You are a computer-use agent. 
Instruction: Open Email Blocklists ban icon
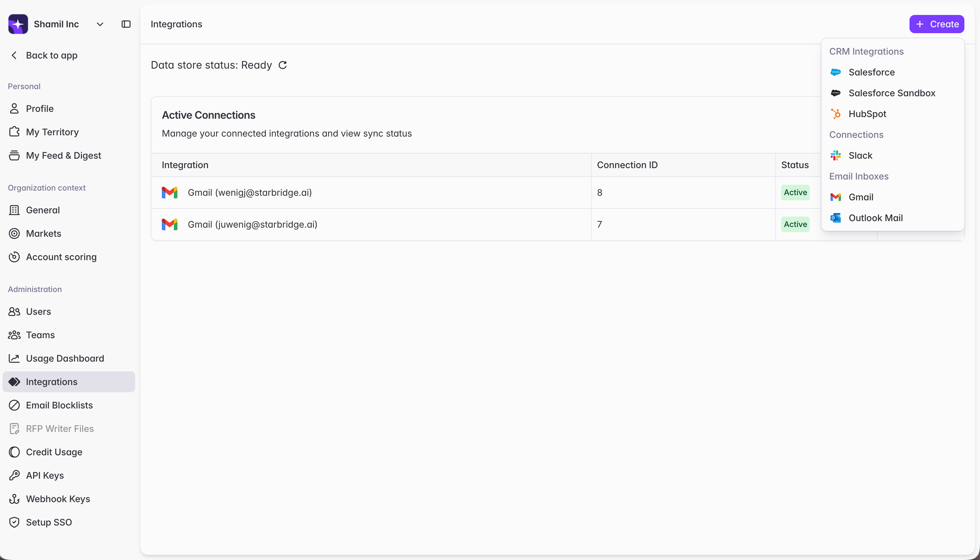(14, 406)
